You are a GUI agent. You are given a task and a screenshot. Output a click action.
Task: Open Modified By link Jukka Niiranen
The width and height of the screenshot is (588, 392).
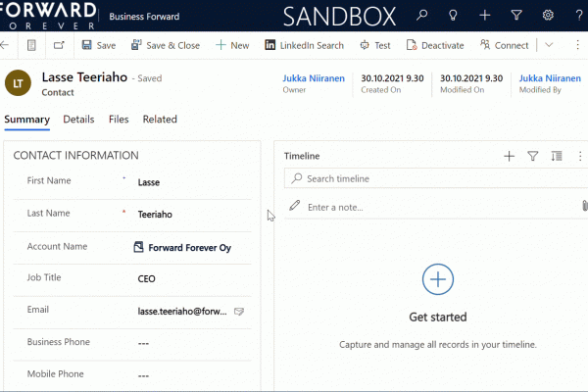(x=550, y=78)
